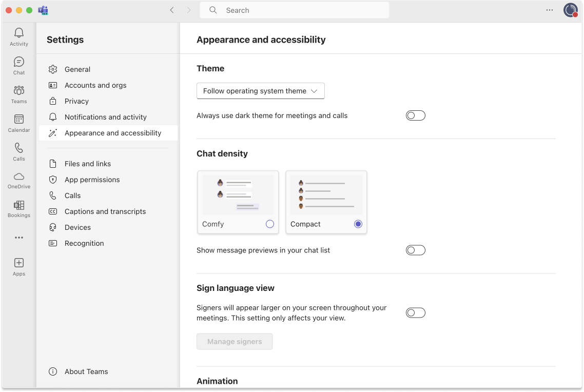Image resolution: width=584 pixels, height=392 pixels.
Task: Open Bookings in the sidebar
Action: pos(18,208)
